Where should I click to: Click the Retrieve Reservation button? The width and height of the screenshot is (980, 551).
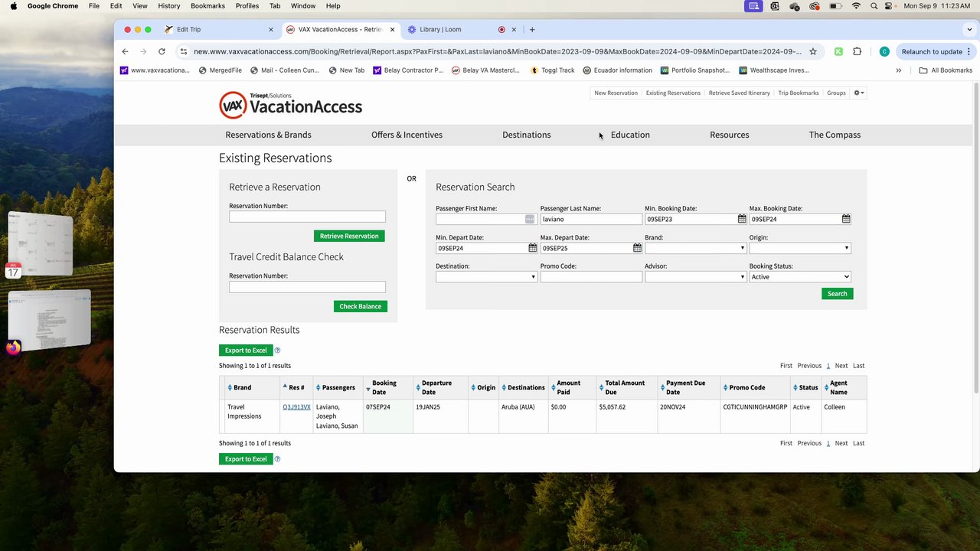[x=349, y=236]
